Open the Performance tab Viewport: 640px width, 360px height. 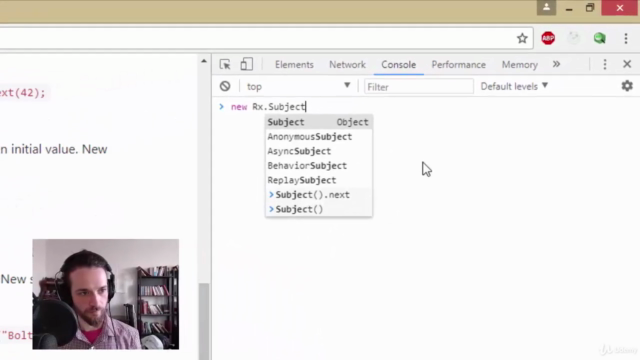[458, 64]
